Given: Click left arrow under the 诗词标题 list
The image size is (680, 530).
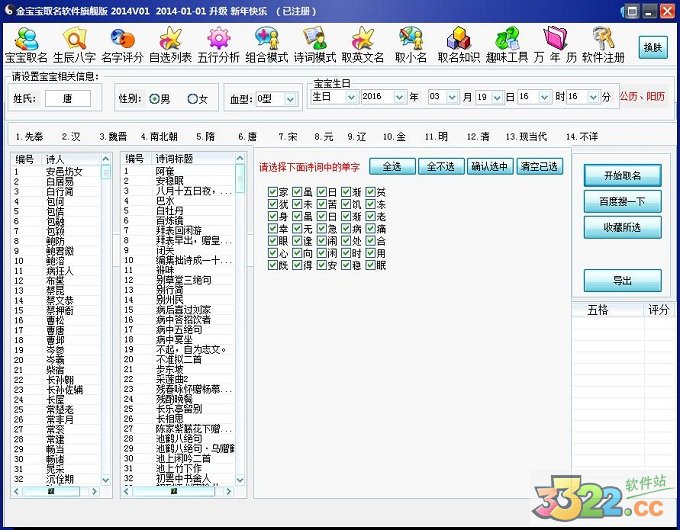Looking at the screenshot, I should [x=126, y=491].
